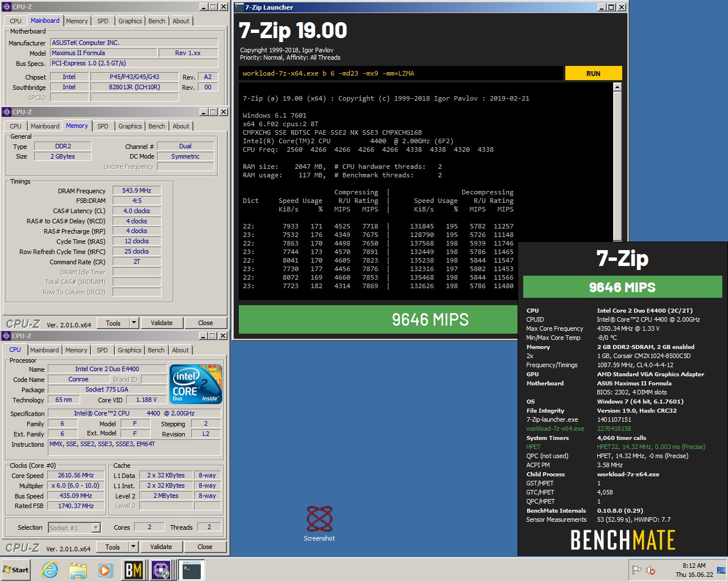The height and width of the screenshot is (582, 728).
Task: Click the Multiplier value x 6.0
Action: 76,485
